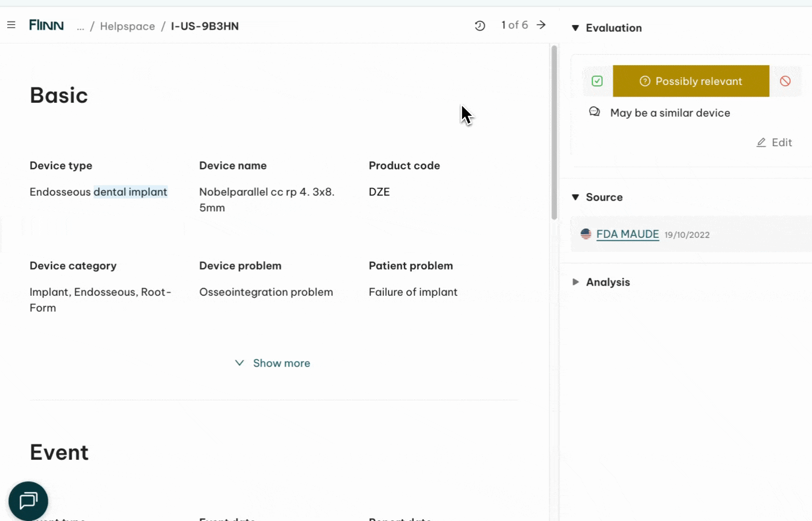Mark item as relevant with green check
The width and height of the screenshot is (812, 521).
(597, 81)
